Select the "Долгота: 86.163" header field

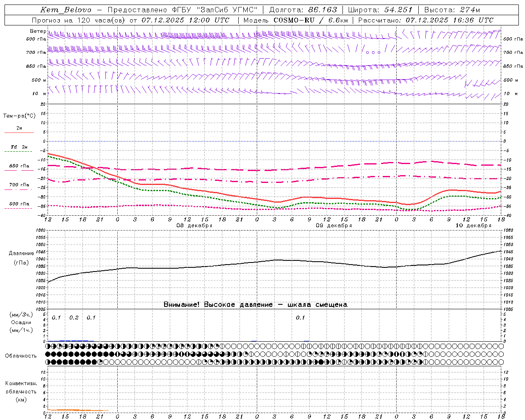[x=303, y=10]
